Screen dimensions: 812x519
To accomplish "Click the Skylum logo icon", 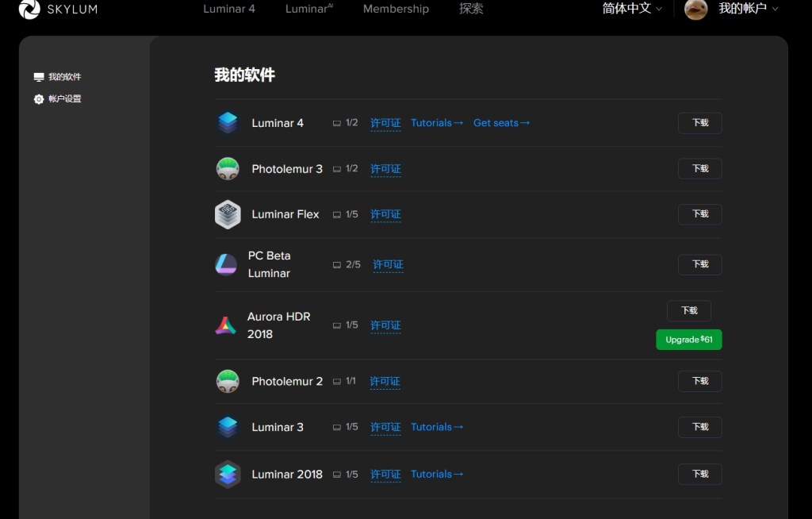I will coord(29,10).
